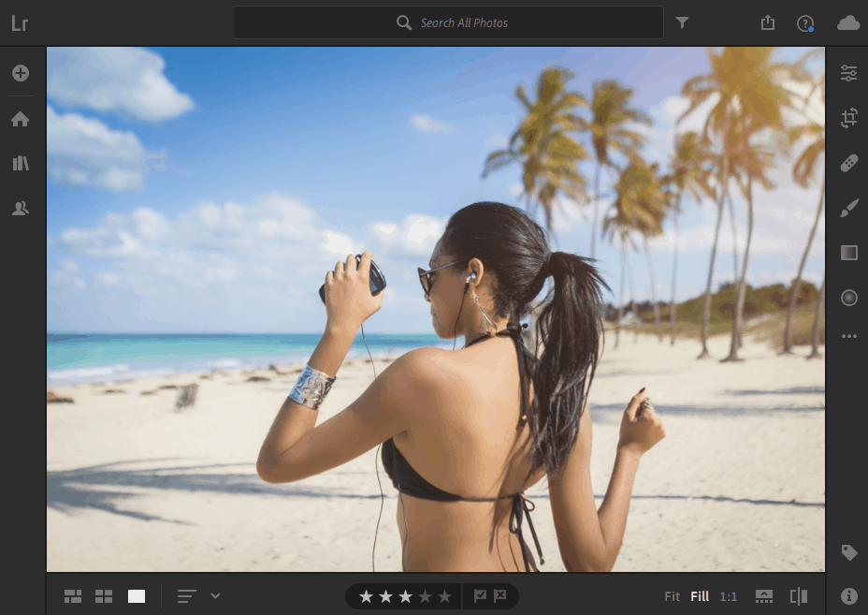Switch to single-photo Detail view

(x=137, y=596)
